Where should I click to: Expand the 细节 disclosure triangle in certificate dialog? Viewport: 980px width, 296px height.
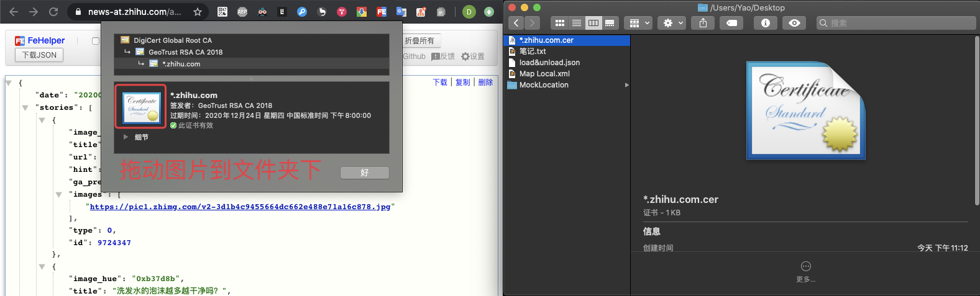tap(126, 137)
